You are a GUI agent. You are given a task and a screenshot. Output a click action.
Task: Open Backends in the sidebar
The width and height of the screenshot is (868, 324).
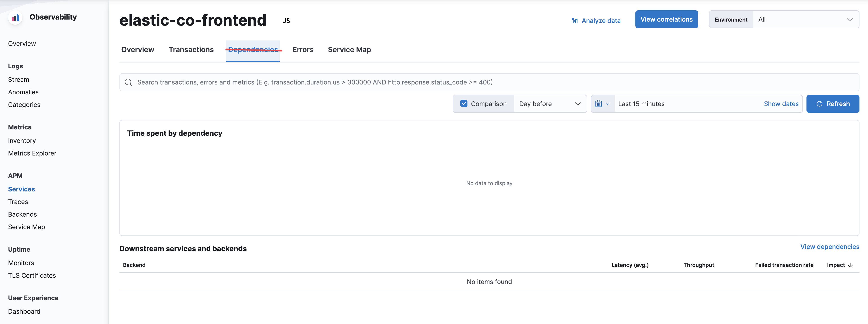tap(23, 214)
